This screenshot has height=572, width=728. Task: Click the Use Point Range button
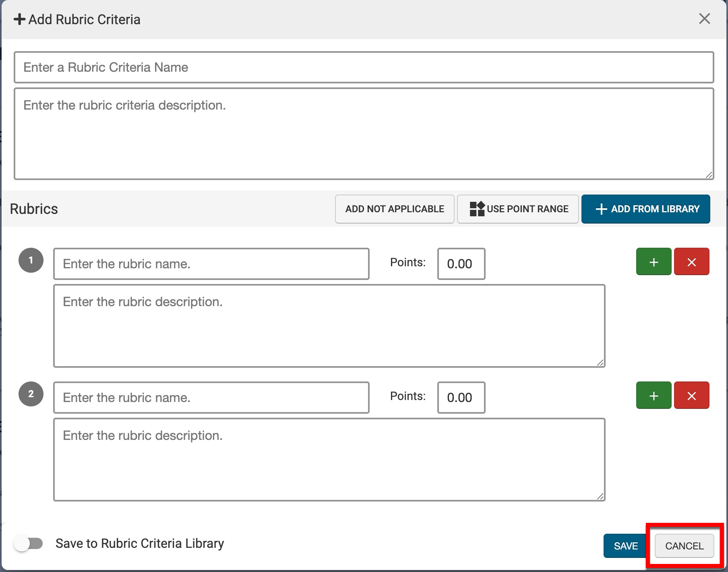tap(518, 209)
